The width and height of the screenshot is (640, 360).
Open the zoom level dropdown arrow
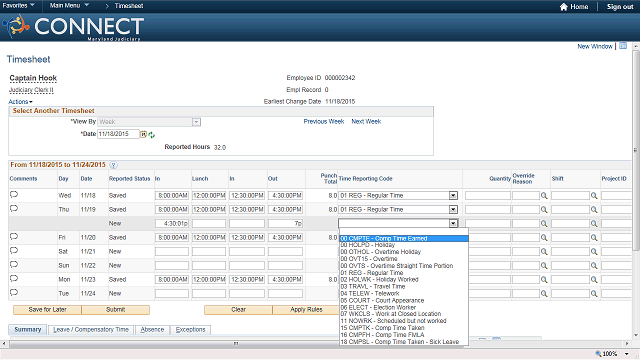(627, 354)
